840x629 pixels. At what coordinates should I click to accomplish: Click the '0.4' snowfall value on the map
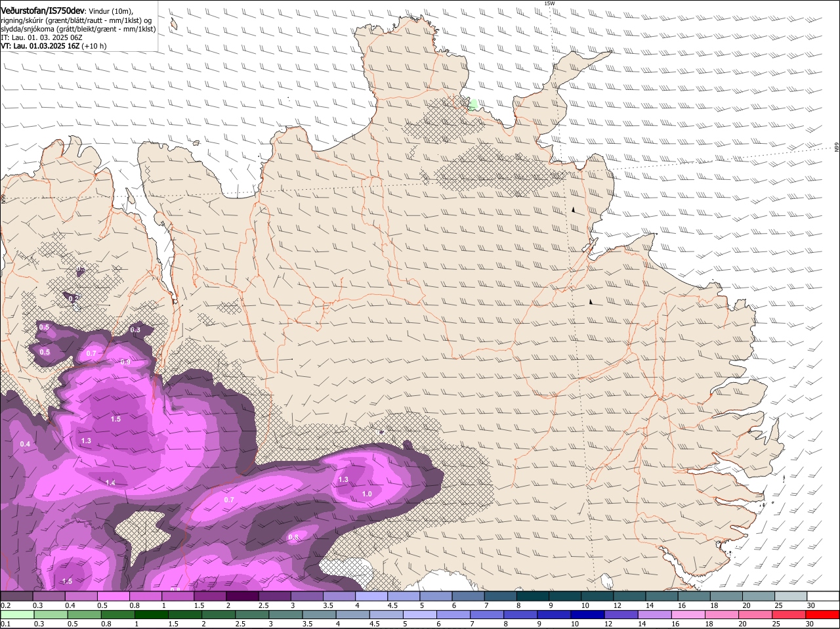pyautogui.click(x=25, y=445)
